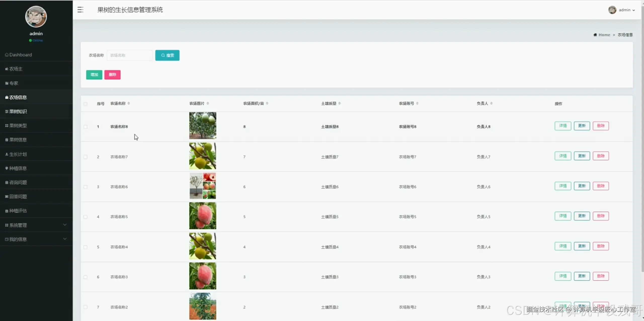The height and width of the screenshot is (321, 644).
Task: Click the 农场名称 search input field
Action: tap(130, 55)
